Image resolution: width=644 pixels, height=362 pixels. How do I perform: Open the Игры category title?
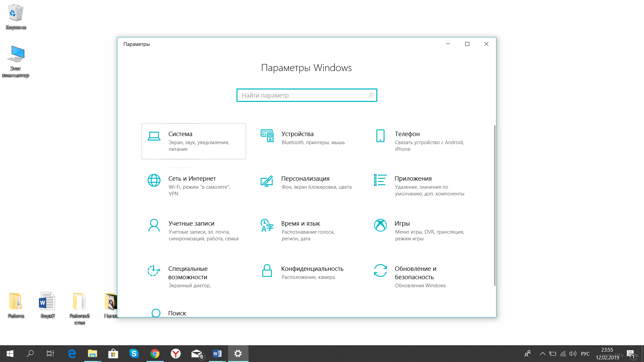[x=402, y=223]
